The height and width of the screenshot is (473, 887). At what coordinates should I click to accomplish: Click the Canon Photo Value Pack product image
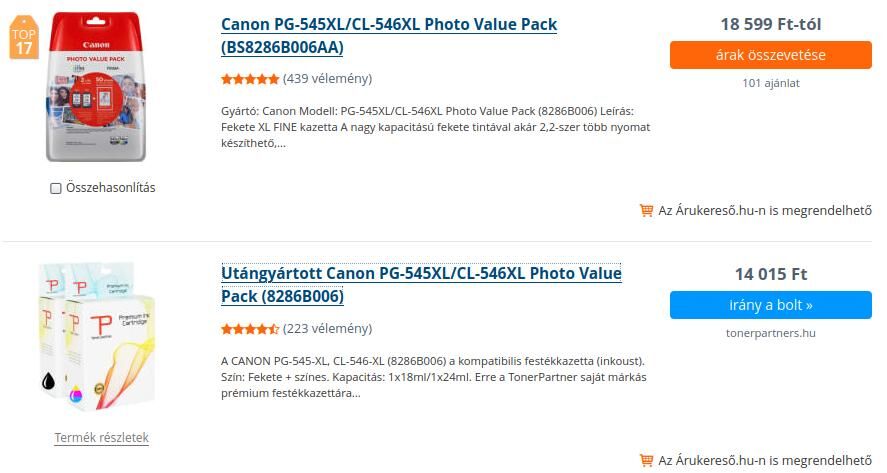(96, 87)
